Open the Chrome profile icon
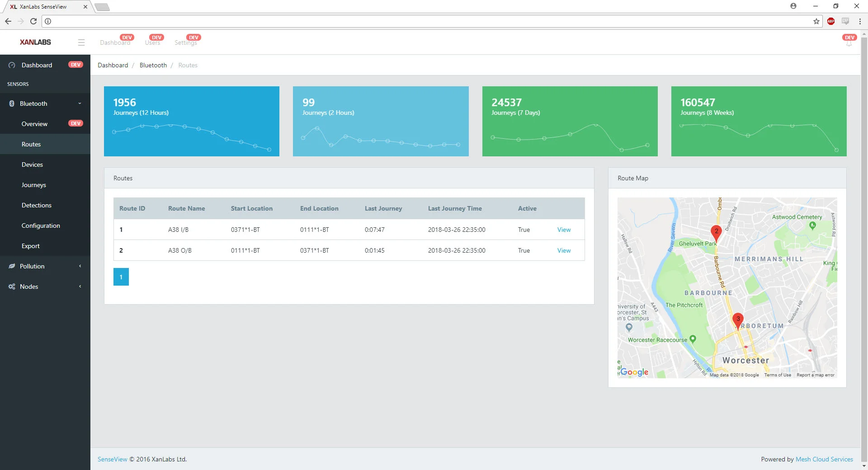868x470 pixels. 793,6
